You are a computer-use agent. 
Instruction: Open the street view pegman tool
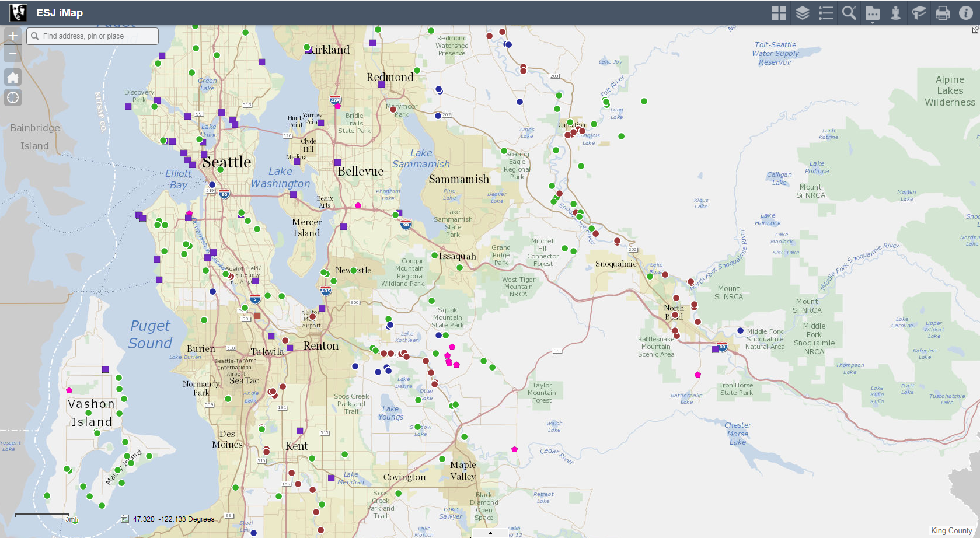(895, 13)
